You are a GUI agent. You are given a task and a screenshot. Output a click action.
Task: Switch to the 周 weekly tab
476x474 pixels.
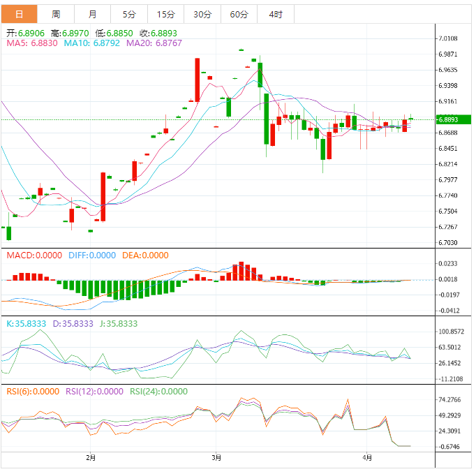pos(56,14)
